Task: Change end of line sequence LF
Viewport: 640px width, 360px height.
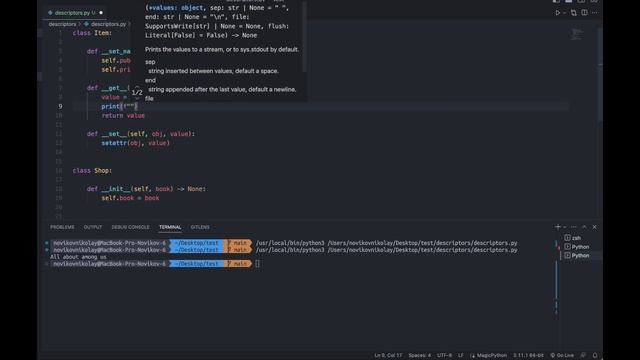Action: tap(460, 355)
